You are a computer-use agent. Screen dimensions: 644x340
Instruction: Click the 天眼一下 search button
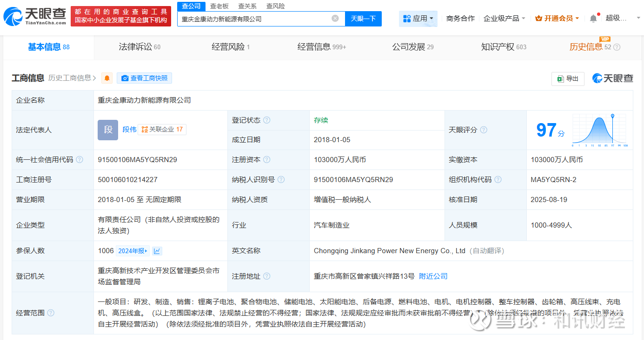coord(363,19)
